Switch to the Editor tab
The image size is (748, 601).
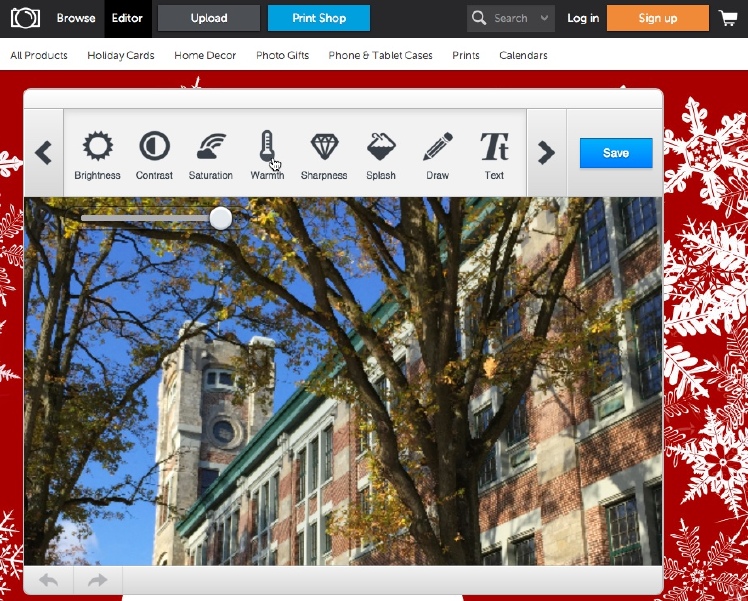click(127, 18)
